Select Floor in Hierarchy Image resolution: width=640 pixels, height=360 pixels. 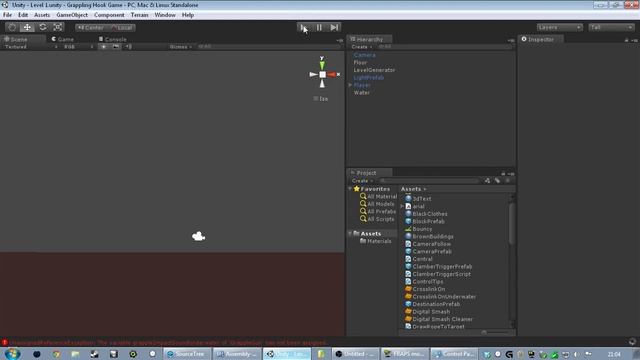click(360, 62)
